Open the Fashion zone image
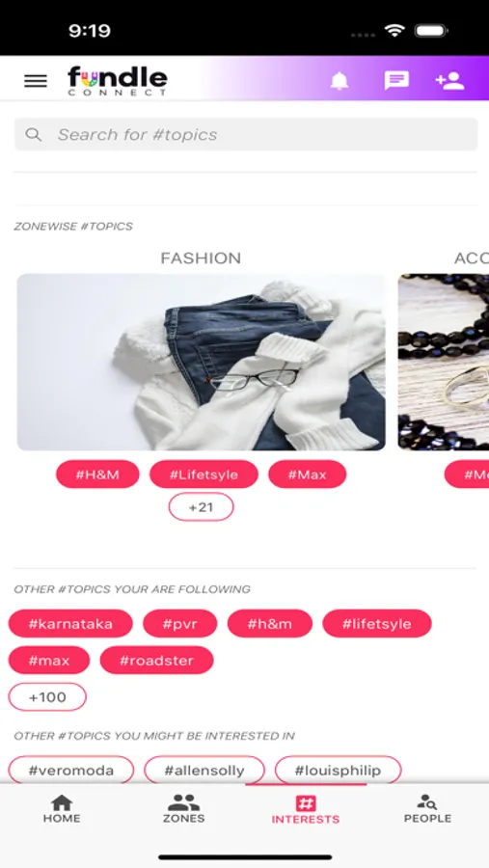This screenshot has height=868, width=489. tap(201, 362)
